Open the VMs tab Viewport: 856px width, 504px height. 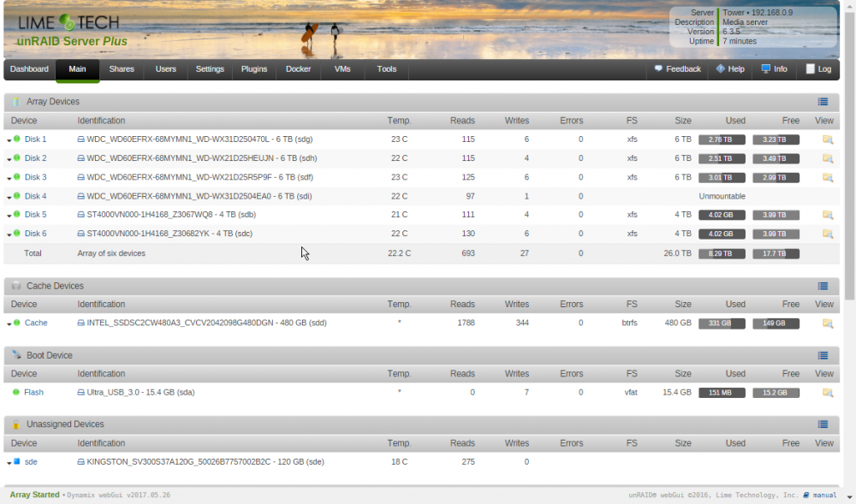342,69
